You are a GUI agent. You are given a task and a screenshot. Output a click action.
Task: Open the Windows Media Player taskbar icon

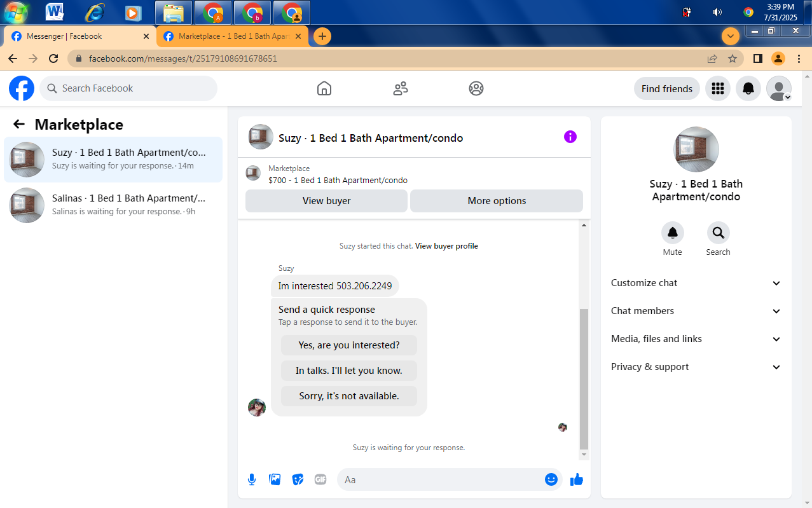click(x=133, y=12)
